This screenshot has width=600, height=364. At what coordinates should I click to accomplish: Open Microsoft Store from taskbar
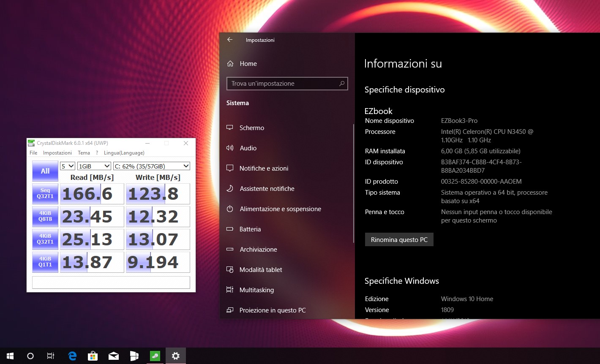click(x=93, y=356)
